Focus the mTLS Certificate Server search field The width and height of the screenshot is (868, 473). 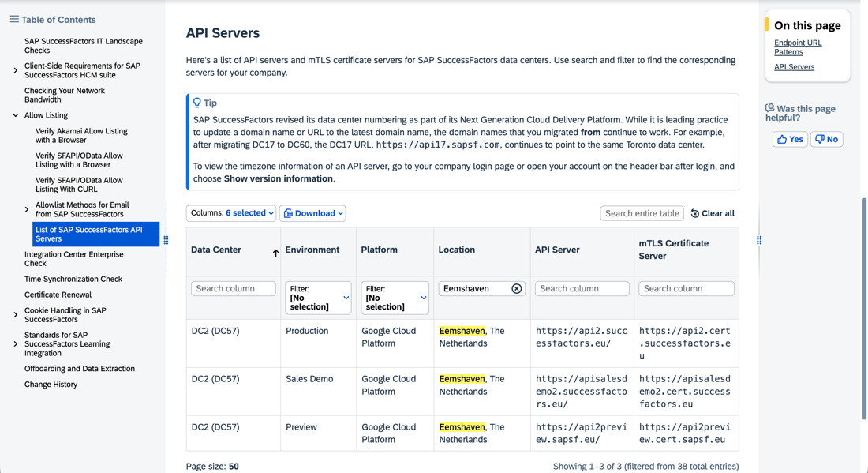pyautogui.click(x=687, y=288)
